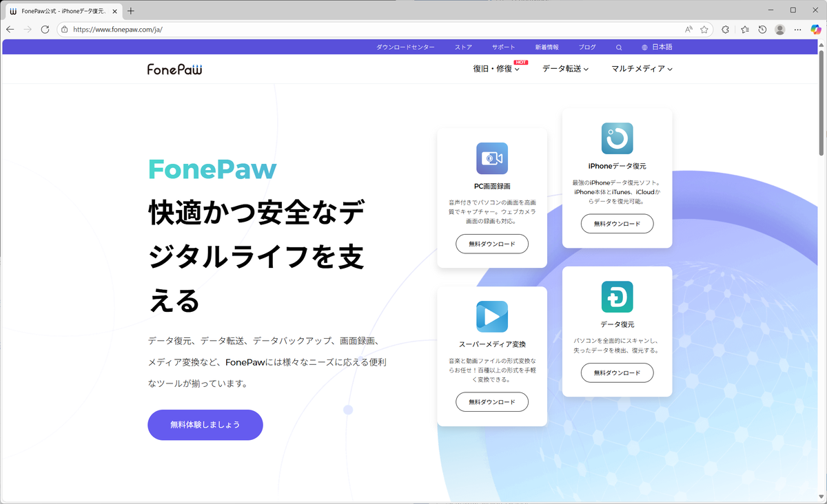
Task: Open the browser profile avatar
Action: 780,30
